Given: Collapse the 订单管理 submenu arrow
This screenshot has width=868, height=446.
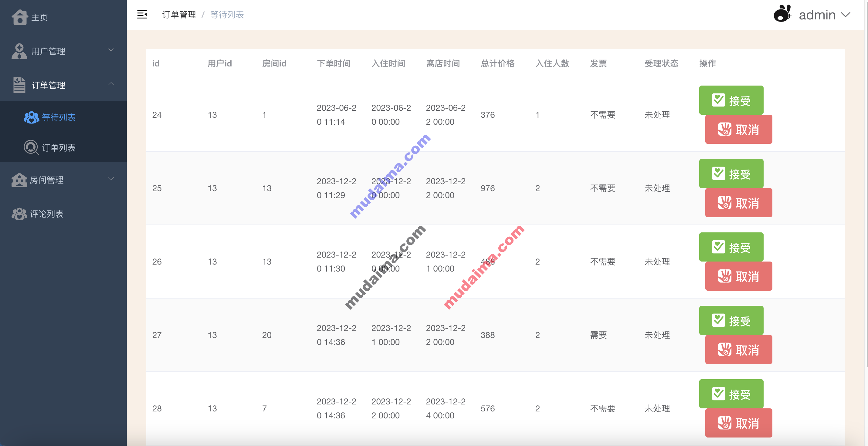Looking at the screenshot, I should coord(111,83).
